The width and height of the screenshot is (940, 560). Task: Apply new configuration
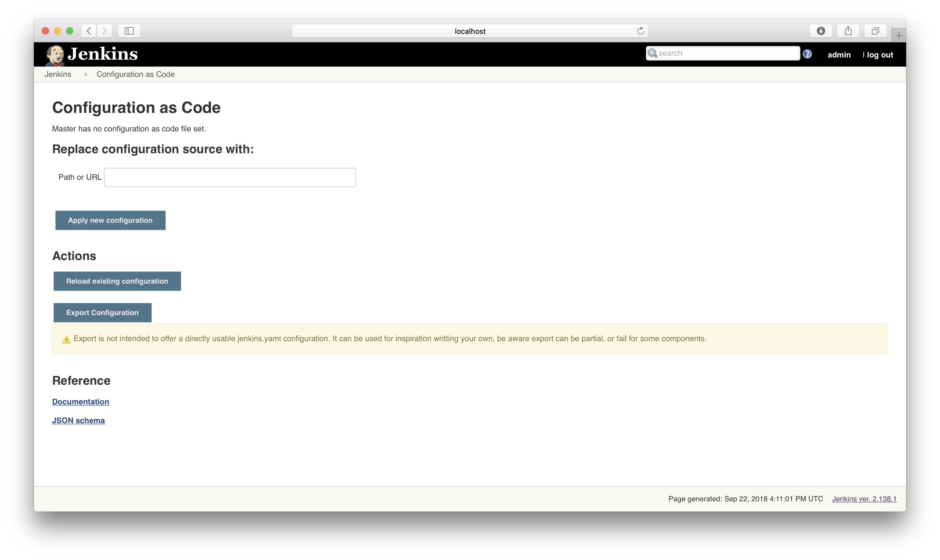pyautogui.click(x=110, y=220)
